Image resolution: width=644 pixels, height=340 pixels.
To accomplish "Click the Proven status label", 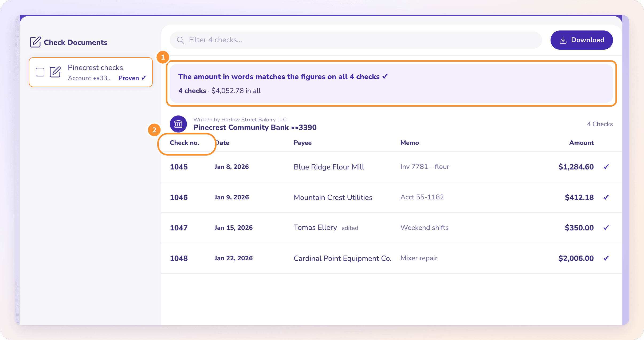I will pos(132,78).
